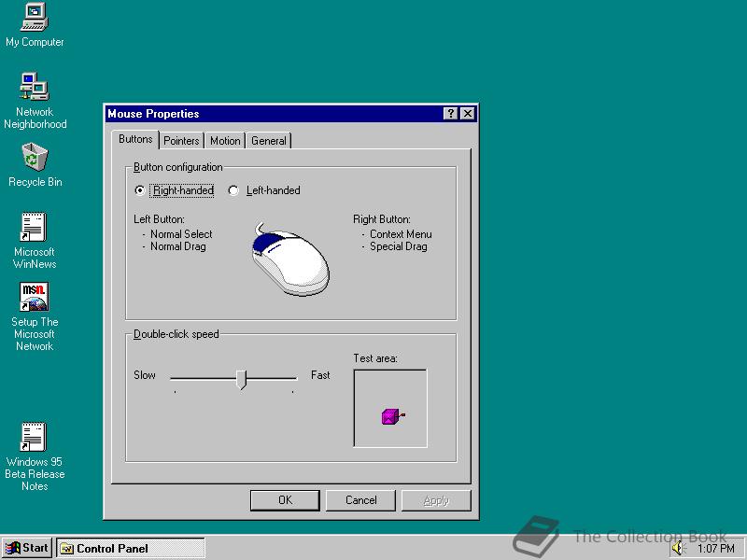Click the volume speaker tray icon

(678, 549)
